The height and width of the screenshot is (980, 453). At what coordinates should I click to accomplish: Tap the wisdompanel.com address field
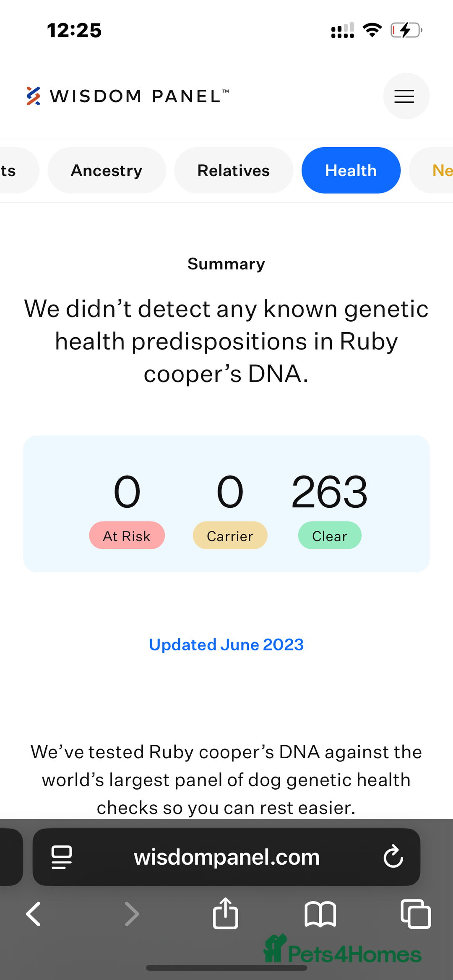(x=226, y=857)
